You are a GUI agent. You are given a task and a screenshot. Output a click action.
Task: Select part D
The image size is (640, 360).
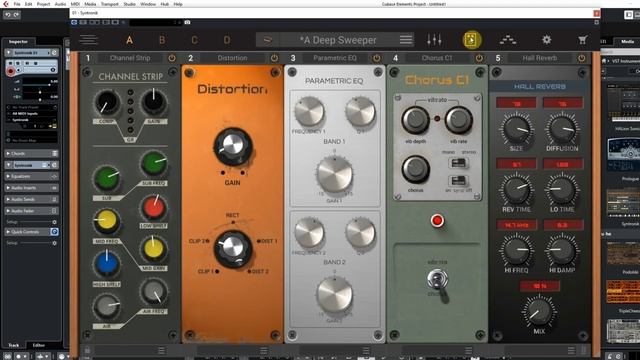tap(227, 40)
